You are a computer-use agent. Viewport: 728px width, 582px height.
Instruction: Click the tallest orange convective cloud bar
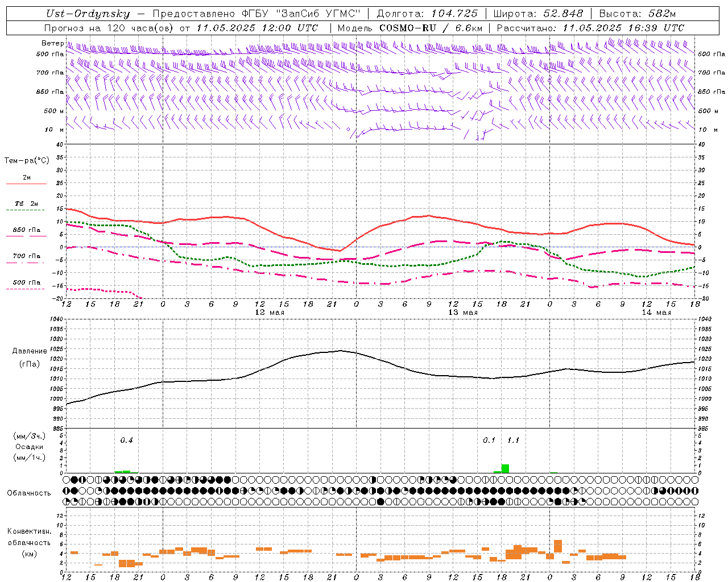[558, 546]
